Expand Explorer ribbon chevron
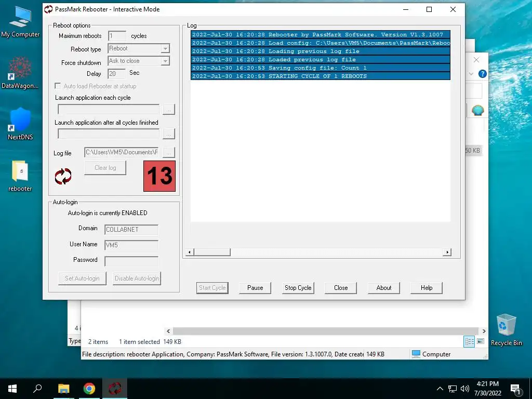Screen dimensions: 532x399 [x=471, y=74]
